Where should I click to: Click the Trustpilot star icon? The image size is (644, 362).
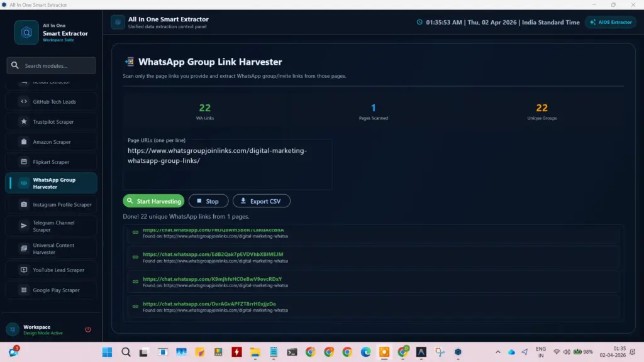click(24, 121)
